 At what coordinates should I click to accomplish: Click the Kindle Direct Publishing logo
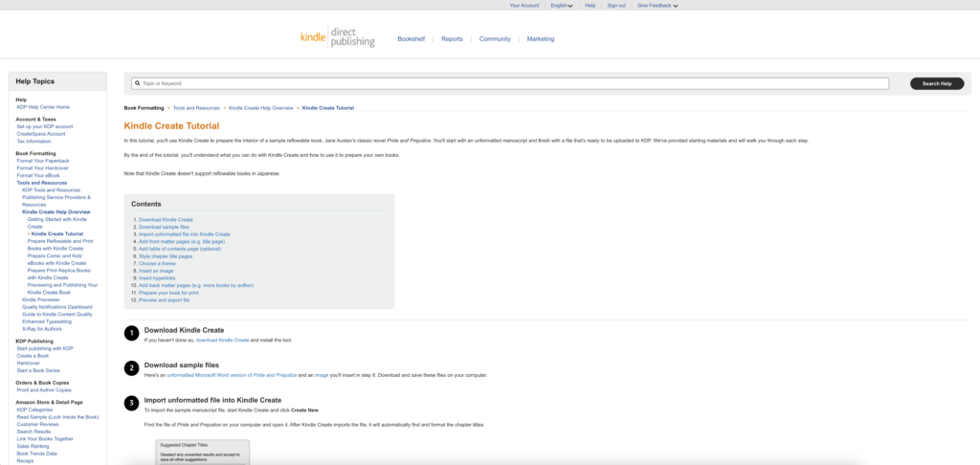point(338,37)
